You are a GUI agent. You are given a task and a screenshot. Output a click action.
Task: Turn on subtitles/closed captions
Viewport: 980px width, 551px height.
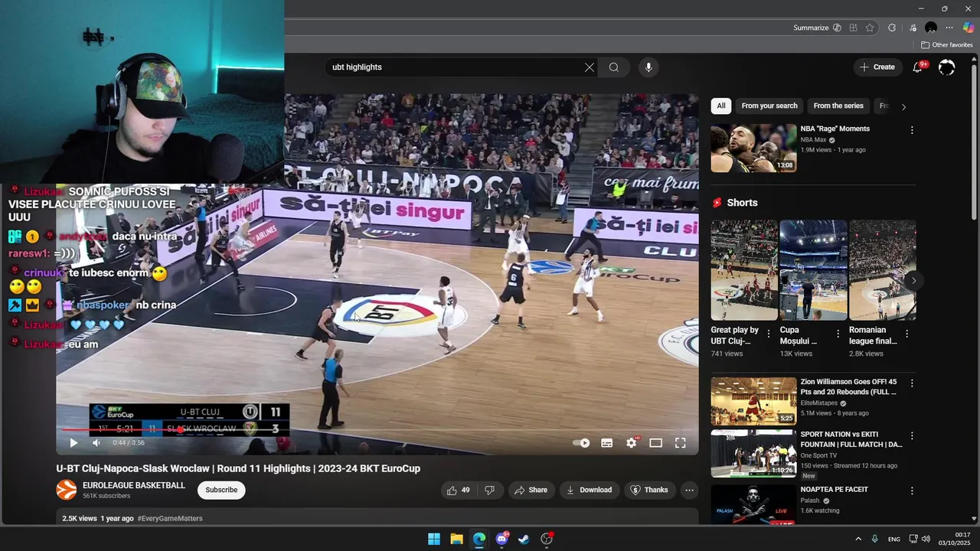pos(606,442)
